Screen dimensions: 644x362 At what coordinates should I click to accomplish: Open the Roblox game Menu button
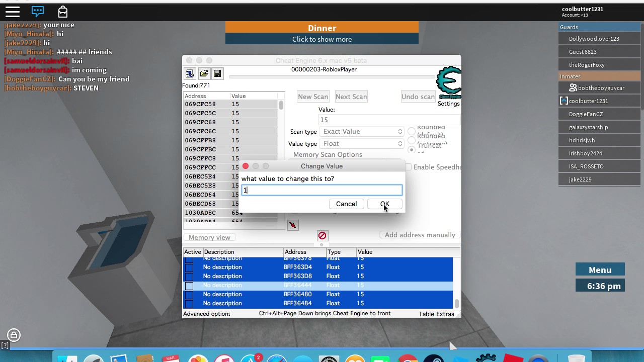[600, 270]
